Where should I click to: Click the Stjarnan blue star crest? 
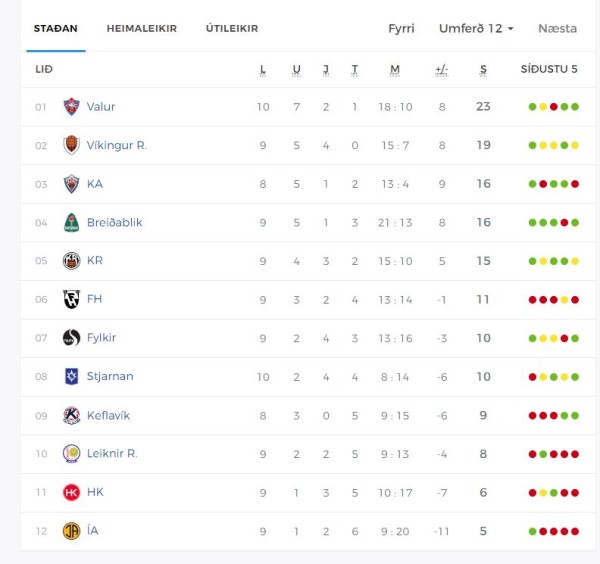point(71,376)
